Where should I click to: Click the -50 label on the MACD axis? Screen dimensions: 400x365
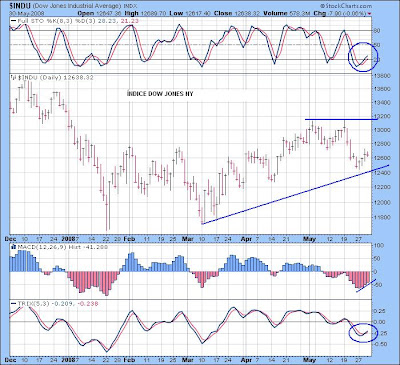[378, 285]
